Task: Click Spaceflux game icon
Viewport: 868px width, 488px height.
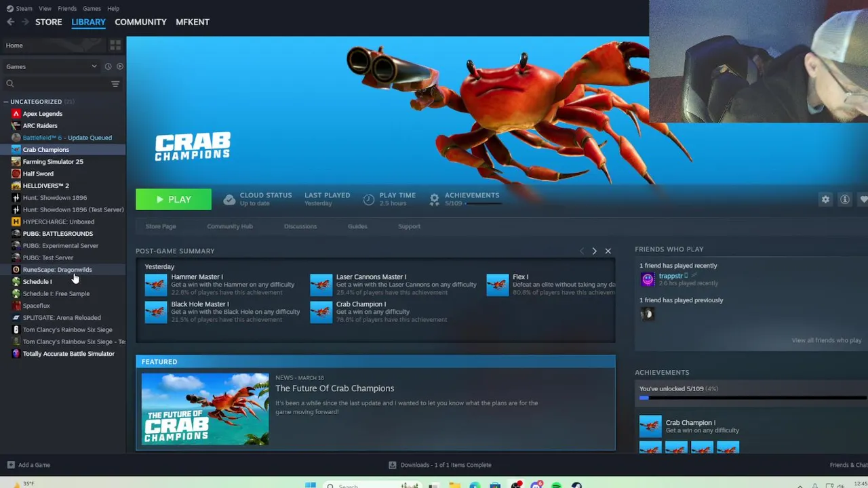Action: tap(16, 306)
